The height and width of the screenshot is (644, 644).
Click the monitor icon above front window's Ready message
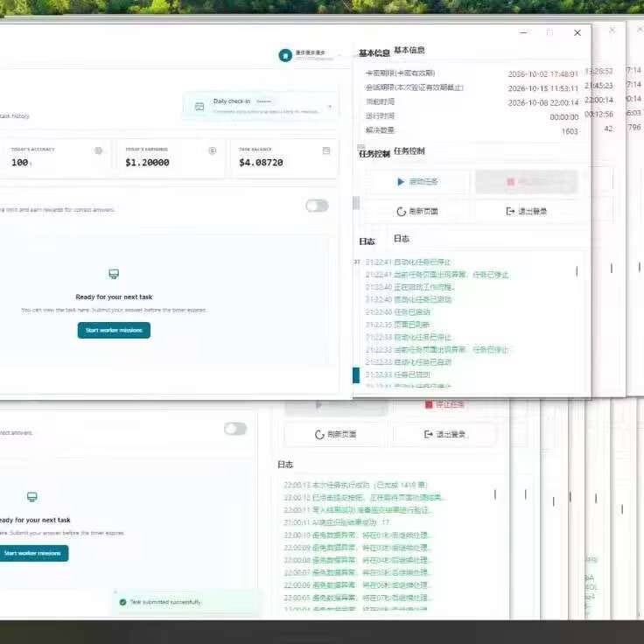(114, 274)
